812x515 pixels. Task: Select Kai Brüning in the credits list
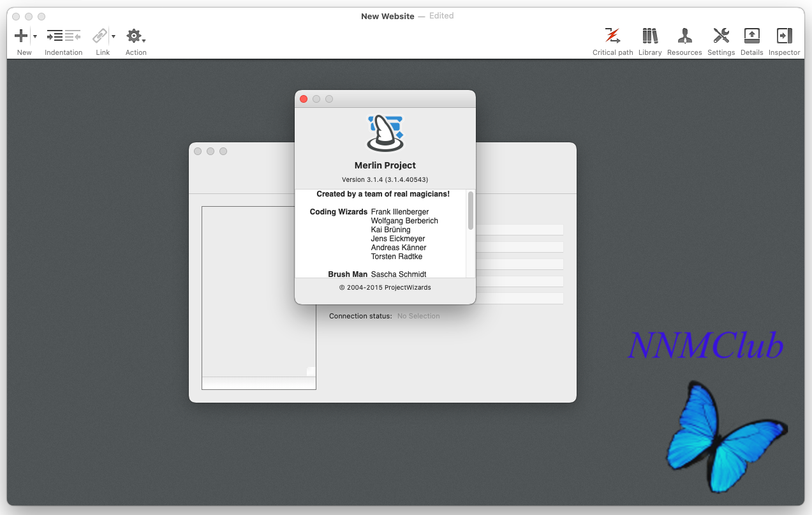(x=390, y=230)
